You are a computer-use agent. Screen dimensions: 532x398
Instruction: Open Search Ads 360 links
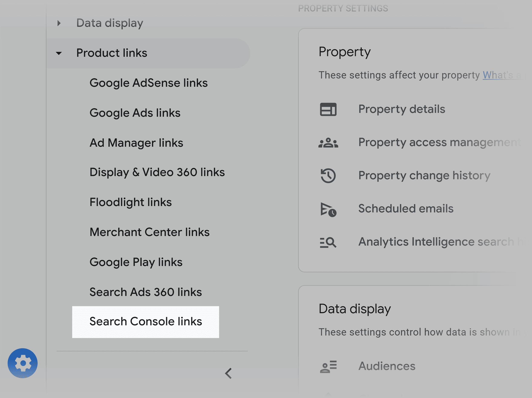146,292
